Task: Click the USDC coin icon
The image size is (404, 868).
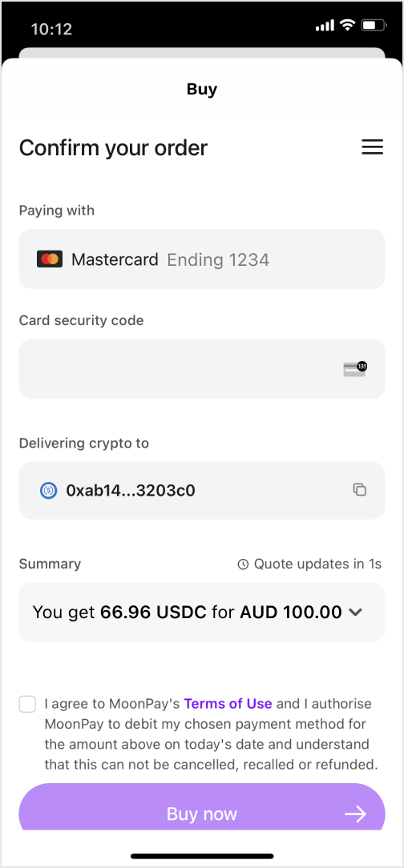Action: click(49, 491)
